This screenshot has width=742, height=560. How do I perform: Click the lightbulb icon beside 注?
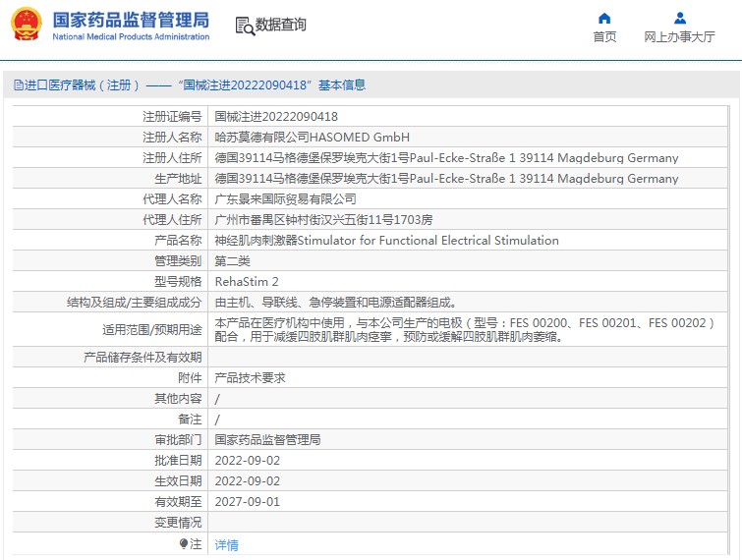(184, 544)
